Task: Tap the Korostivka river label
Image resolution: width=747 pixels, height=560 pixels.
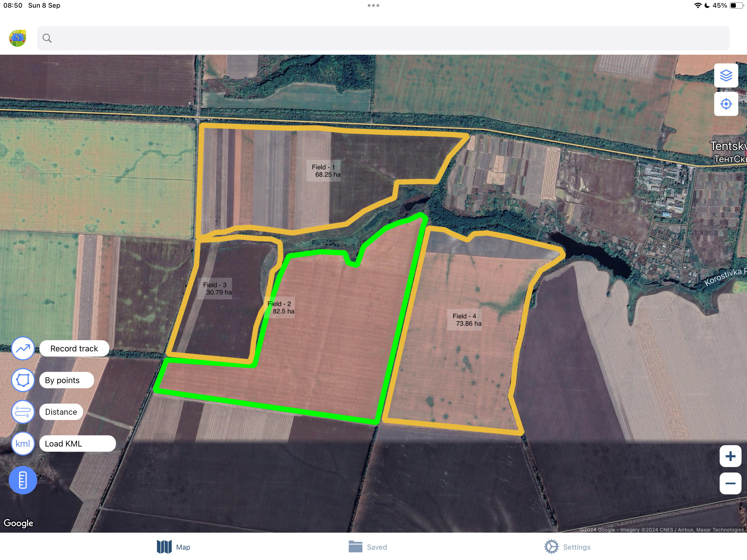Action: pyautogui.click(x=725, y=277)
